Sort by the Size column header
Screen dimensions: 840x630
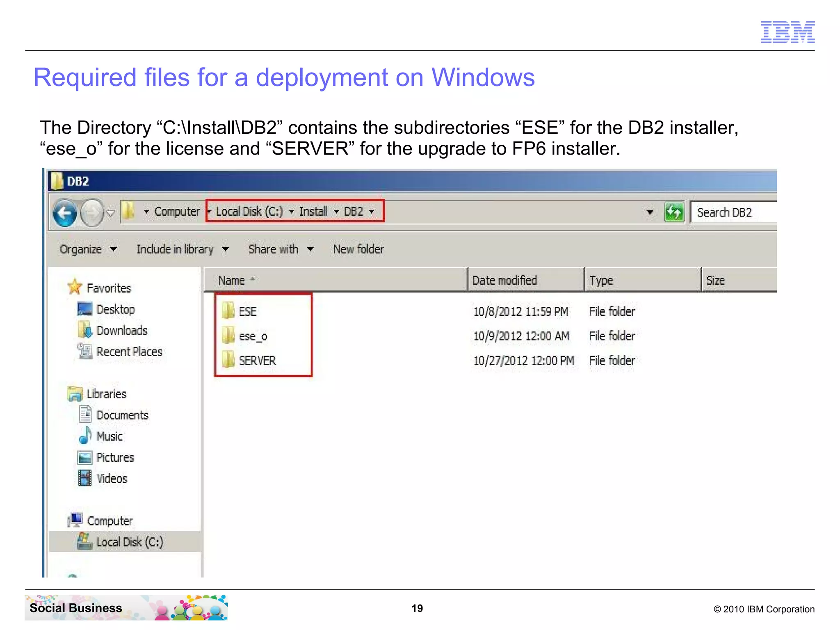(740, 280)
